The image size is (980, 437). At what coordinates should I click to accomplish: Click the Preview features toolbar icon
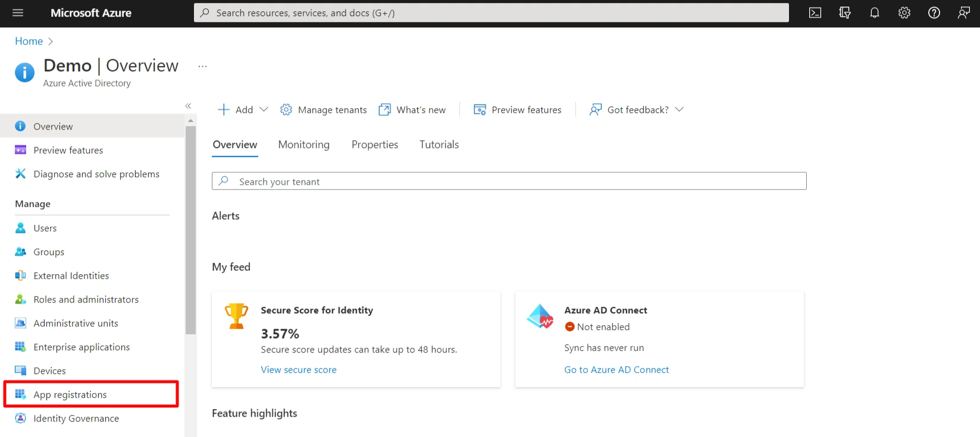coord(480,109)
